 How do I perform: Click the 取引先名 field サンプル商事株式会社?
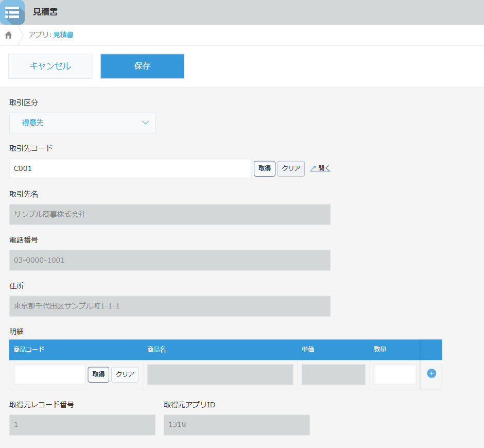(170, 214)
